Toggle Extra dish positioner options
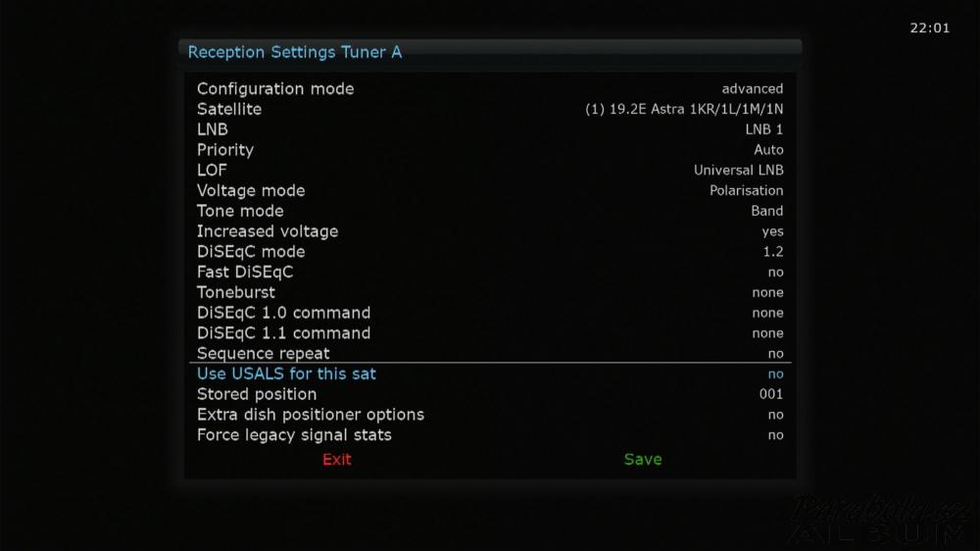This screenshot has width=980, height=551. (490, 415)
